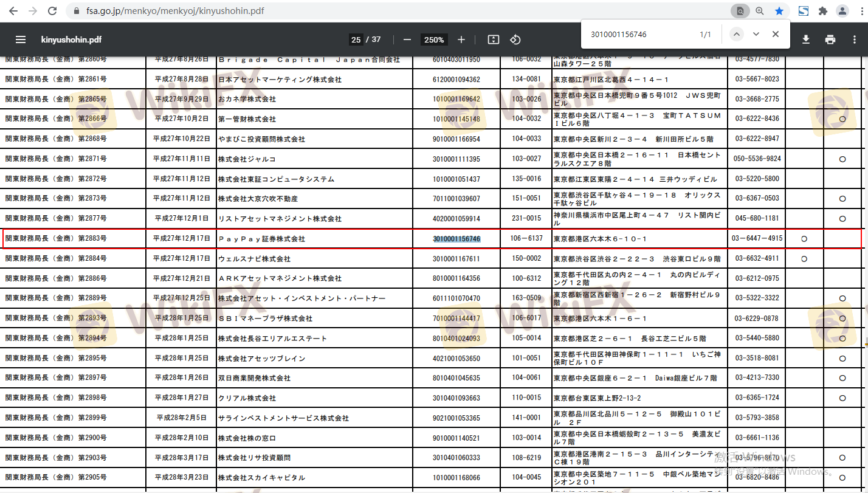Download the PDF file
Viewport: 868px width, 493px height.
806,40
